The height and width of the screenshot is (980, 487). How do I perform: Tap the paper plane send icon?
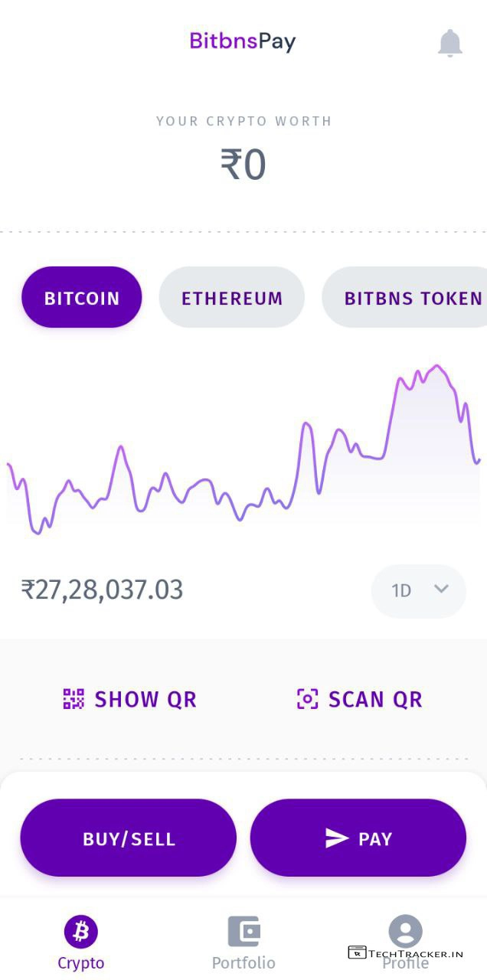click(x=337, y=839)
